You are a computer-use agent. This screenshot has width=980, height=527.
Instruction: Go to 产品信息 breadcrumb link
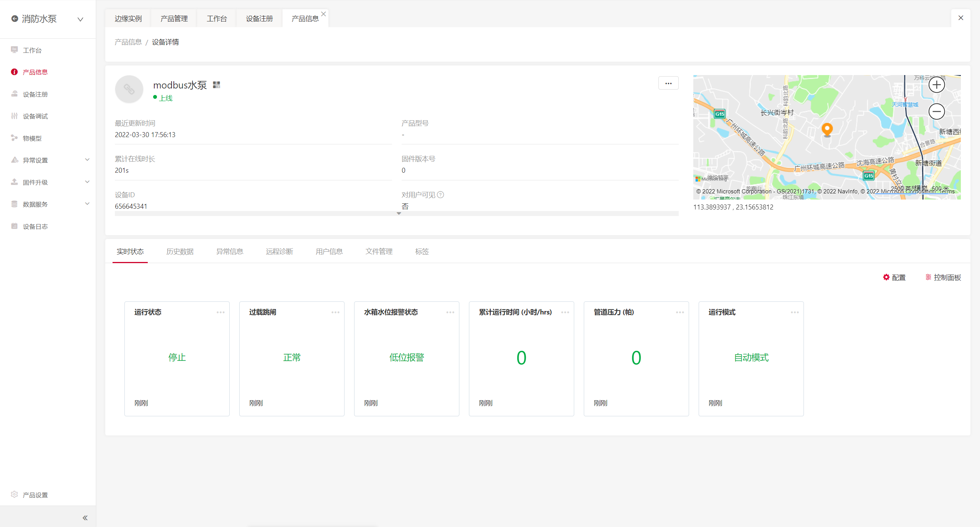pyautogui.click(x=128, y=42)
